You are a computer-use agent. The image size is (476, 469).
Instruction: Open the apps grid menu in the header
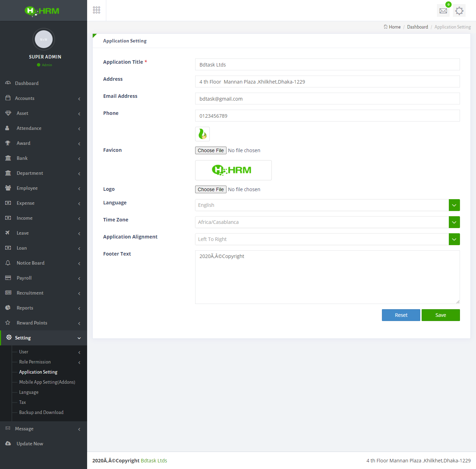(97, 10)
